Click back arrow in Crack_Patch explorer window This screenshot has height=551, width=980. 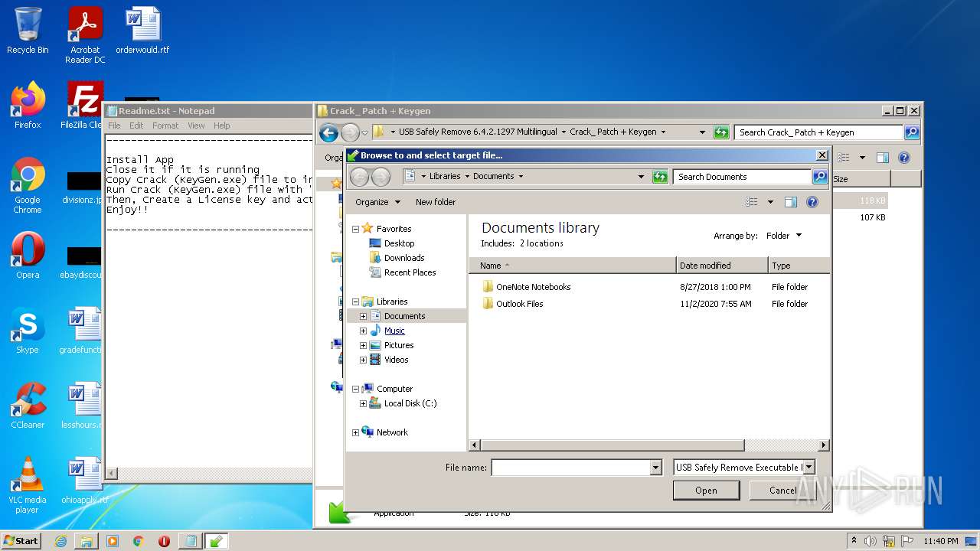point(329,132)
